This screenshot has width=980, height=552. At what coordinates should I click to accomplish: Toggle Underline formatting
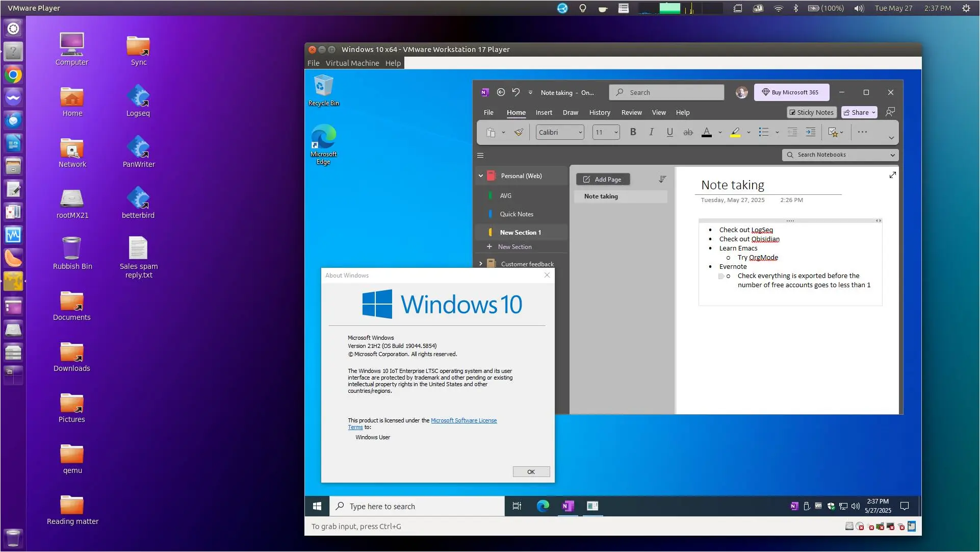(669, 132)
